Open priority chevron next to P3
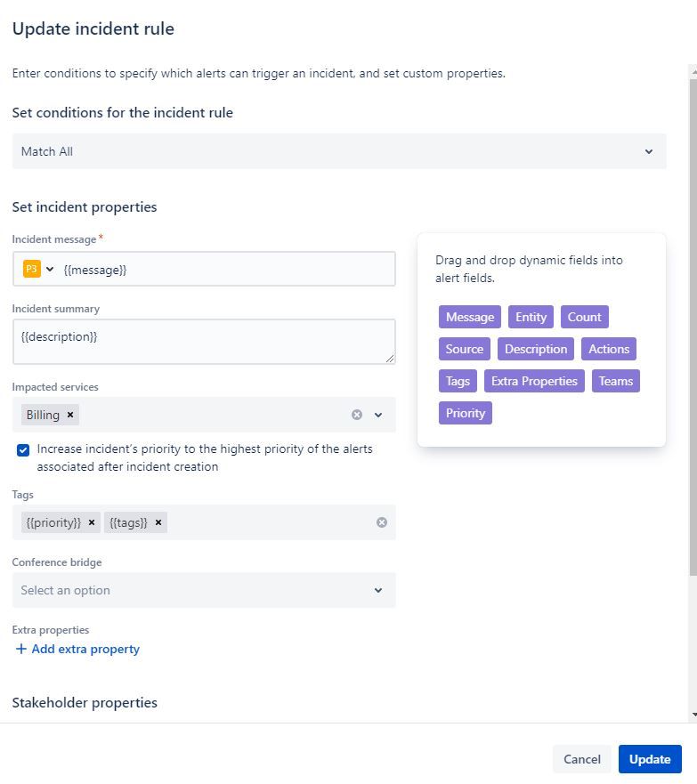Image resolution: width=697 pixels, height=784 pixels. [x=50, y=269]
